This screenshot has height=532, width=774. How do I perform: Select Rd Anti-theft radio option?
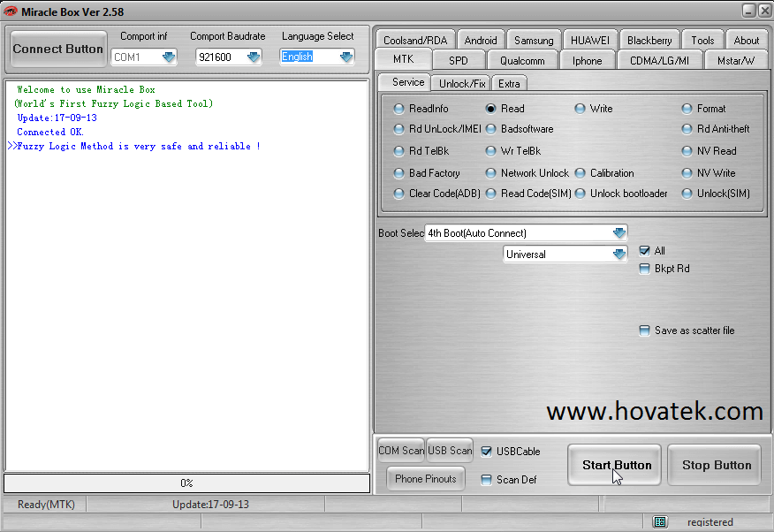tap(687, 129)
